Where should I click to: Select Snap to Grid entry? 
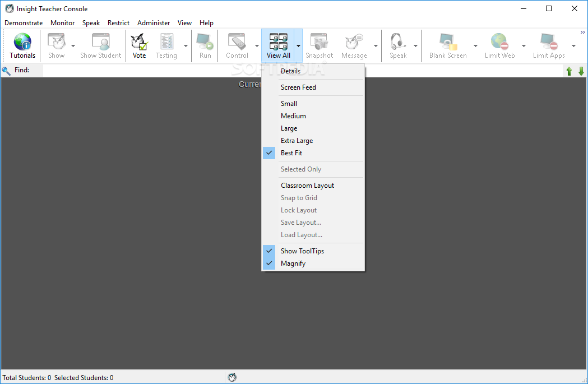(313, 198)
